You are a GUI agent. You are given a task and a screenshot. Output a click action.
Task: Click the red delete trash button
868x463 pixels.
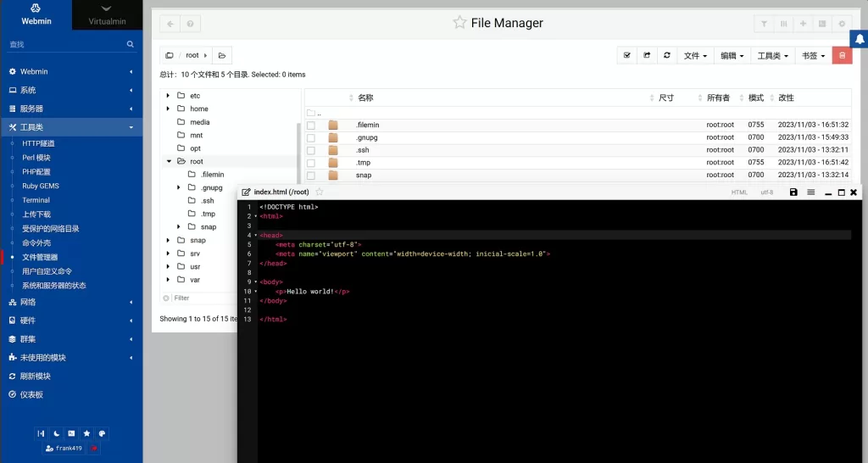(842, 55)
